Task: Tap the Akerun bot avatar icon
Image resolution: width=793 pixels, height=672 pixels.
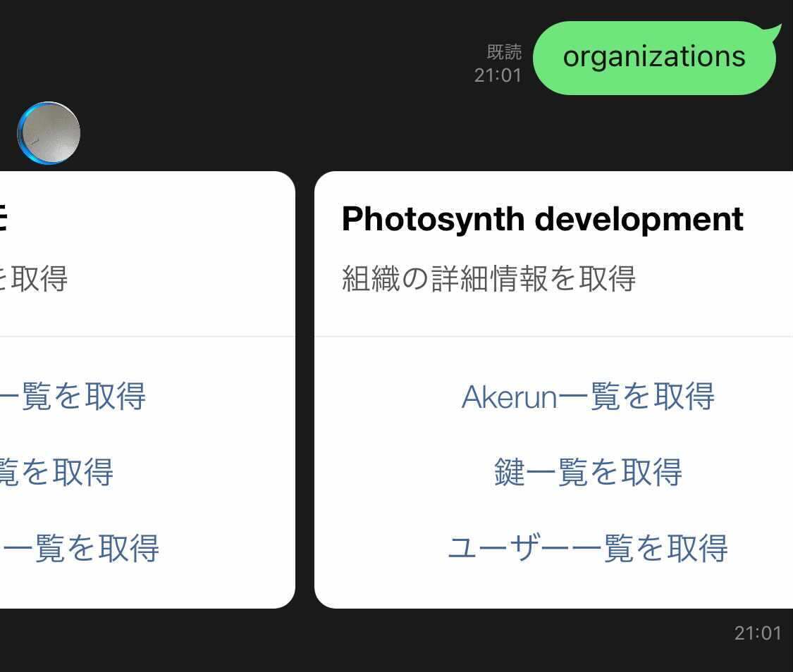Action: click(49, 133)
